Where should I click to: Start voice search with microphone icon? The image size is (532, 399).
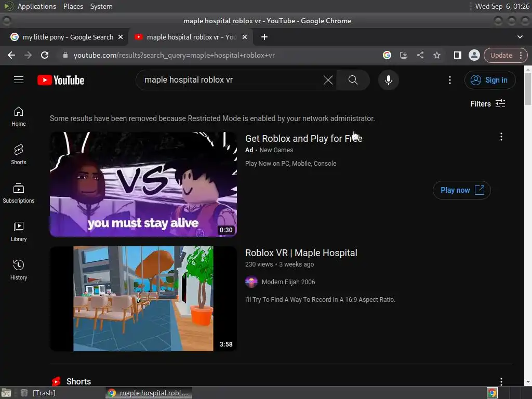tap(389, 80)
